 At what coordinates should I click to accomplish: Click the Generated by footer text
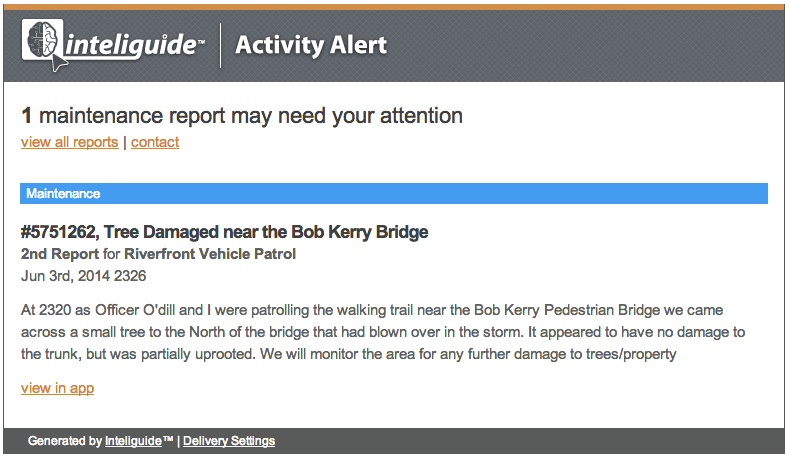65,441
